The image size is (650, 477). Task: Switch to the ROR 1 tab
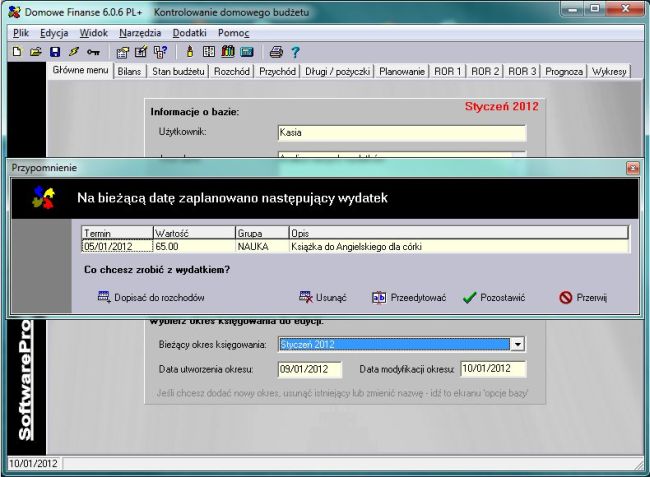pos(448,71)
